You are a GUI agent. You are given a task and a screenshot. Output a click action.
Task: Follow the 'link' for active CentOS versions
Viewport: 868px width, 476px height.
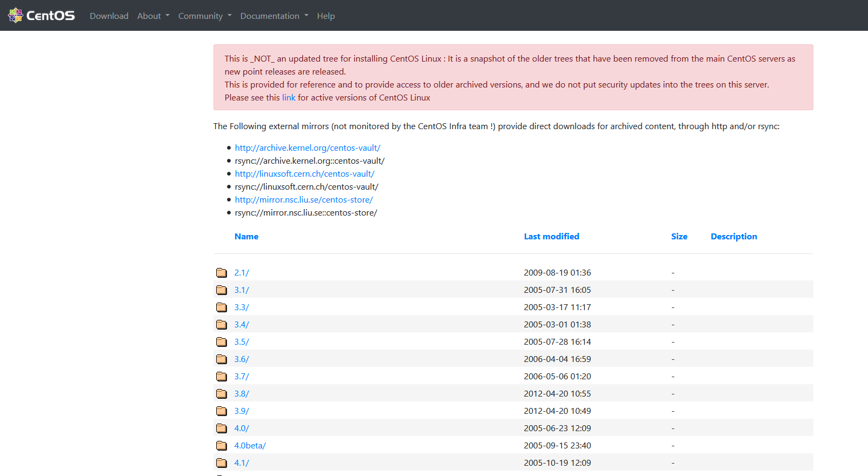[289, 98]
